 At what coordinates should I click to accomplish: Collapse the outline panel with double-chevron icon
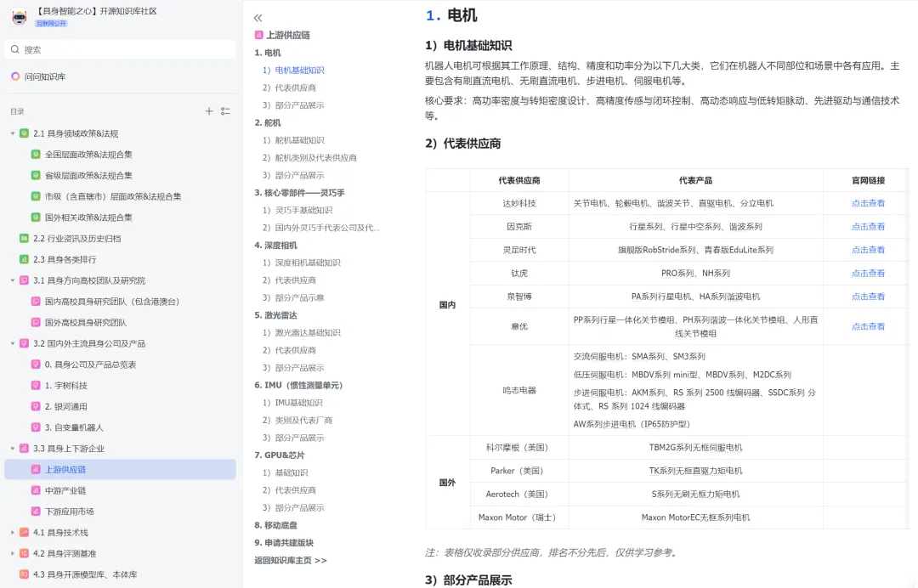tap(258, 18)
